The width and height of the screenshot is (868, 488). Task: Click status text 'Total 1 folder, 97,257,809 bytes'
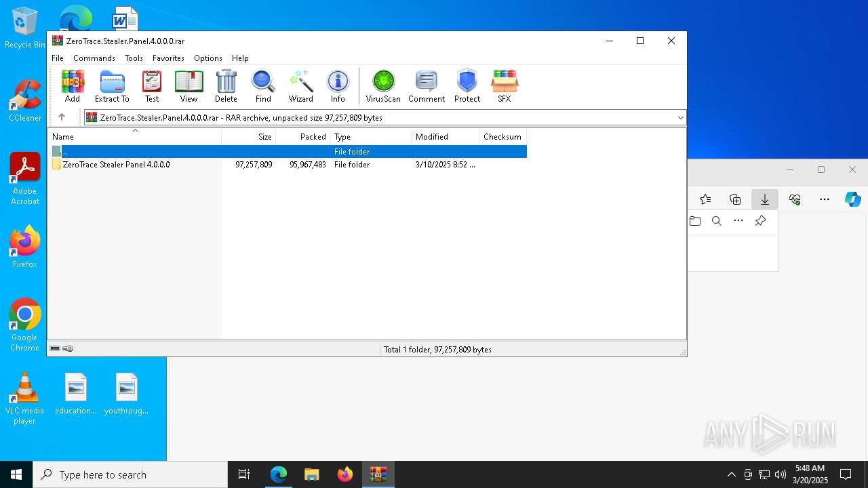pos(437,350)
